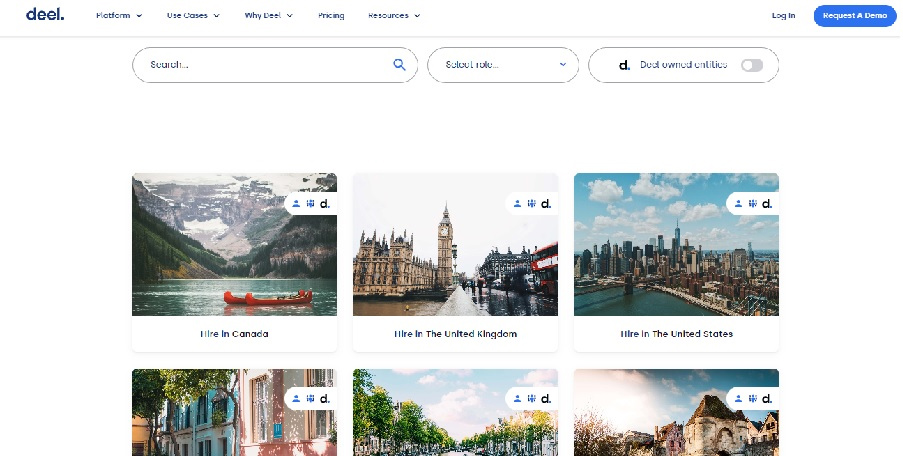
Task: Open the Select role dropdown
Action: coord(503,64)
